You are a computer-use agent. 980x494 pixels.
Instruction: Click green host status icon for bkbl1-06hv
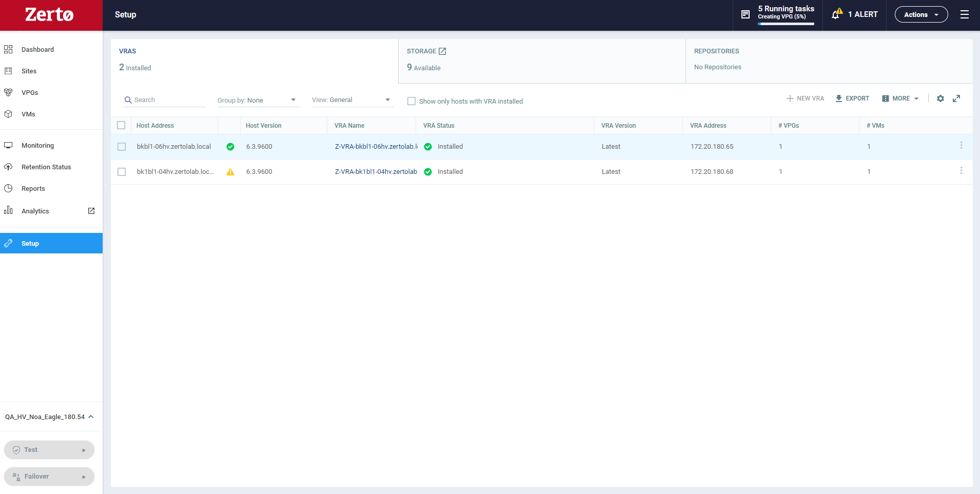230,147
